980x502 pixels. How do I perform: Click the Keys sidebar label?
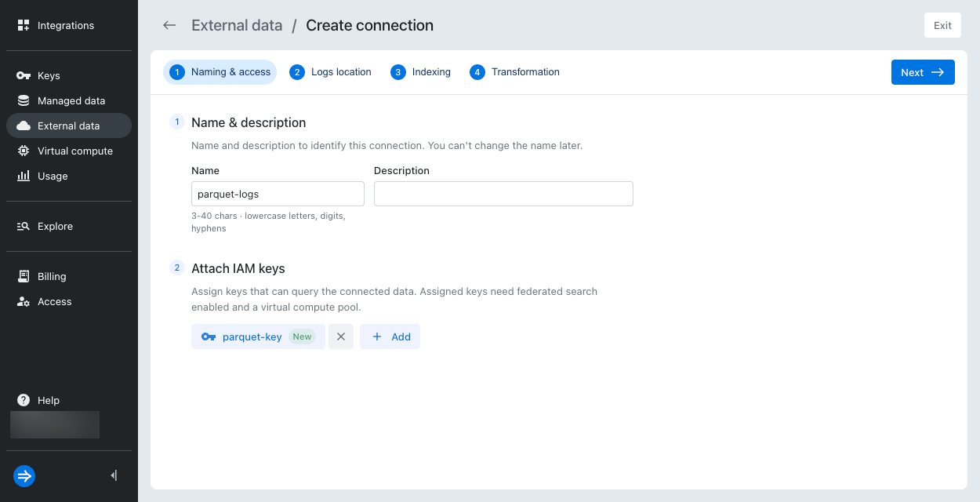[x=49, y=75]
